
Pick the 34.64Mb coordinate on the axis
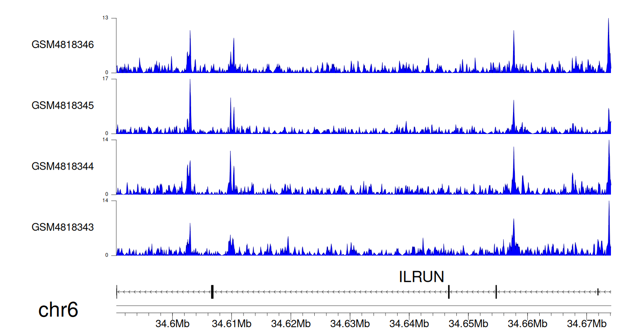pyautogui.click(x=409, y=323)
